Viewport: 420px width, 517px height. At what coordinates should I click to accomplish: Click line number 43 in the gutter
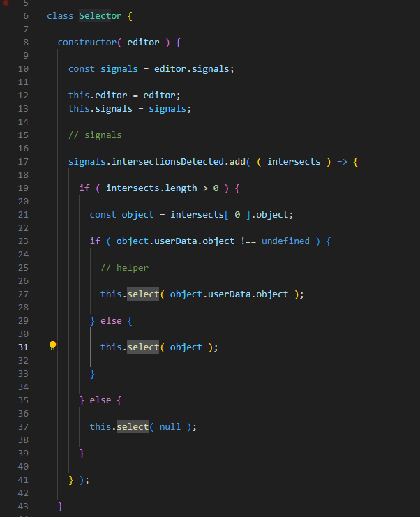pyautogui.click(x=23, y=507)
